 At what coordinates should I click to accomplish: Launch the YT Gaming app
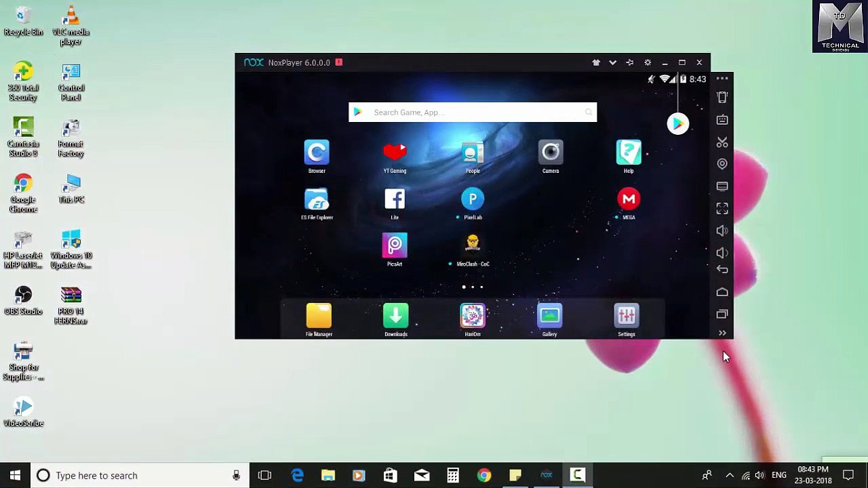point(395,153)
